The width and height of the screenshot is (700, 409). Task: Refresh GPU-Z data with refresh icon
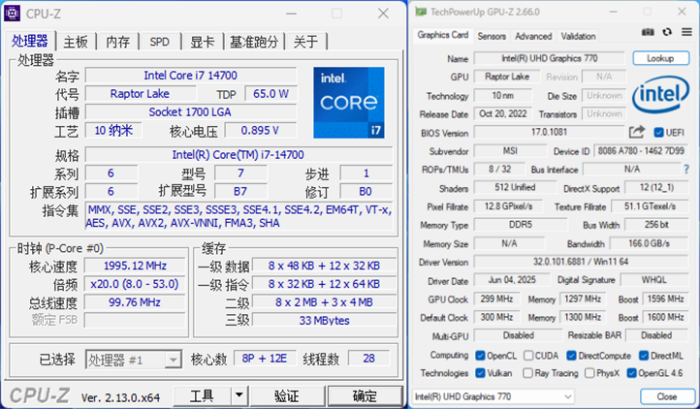(x=667, y=32)
